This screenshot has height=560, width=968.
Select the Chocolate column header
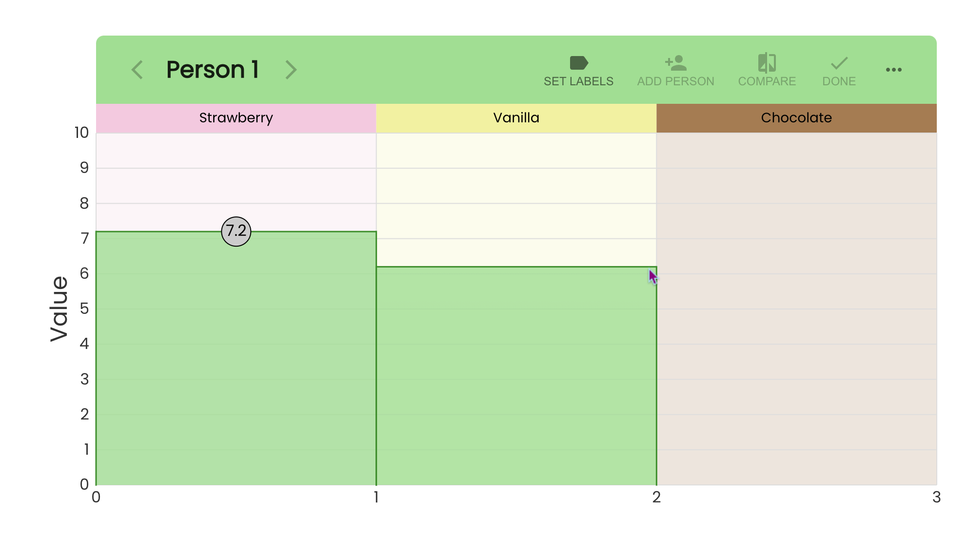point(796,118)
